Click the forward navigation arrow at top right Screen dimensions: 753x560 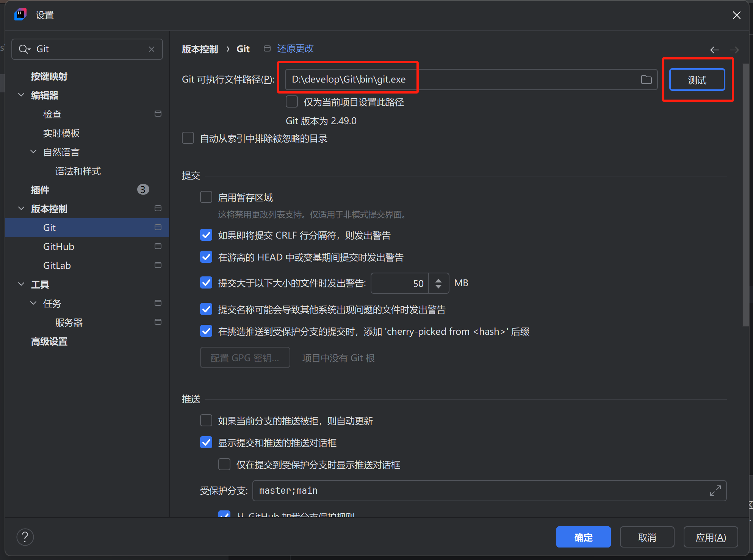tap(734, 50)
